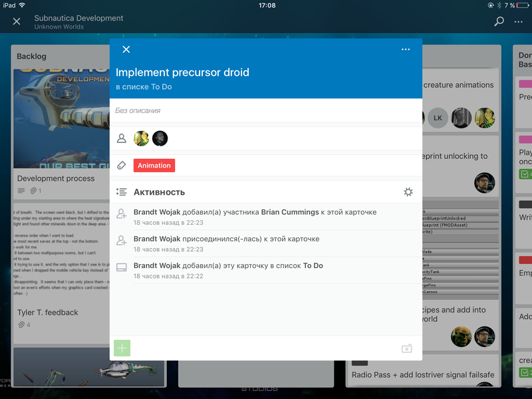The height and width of the screenshot is (399, 532).
Task: Select the dark card member avatar
Action: click(160, 138)
